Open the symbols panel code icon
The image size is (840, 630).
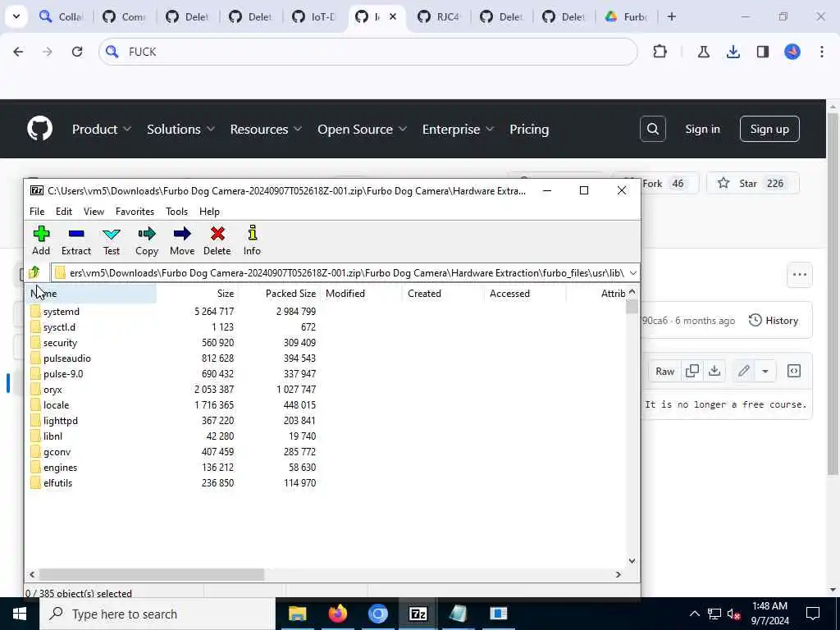[794, 371]
